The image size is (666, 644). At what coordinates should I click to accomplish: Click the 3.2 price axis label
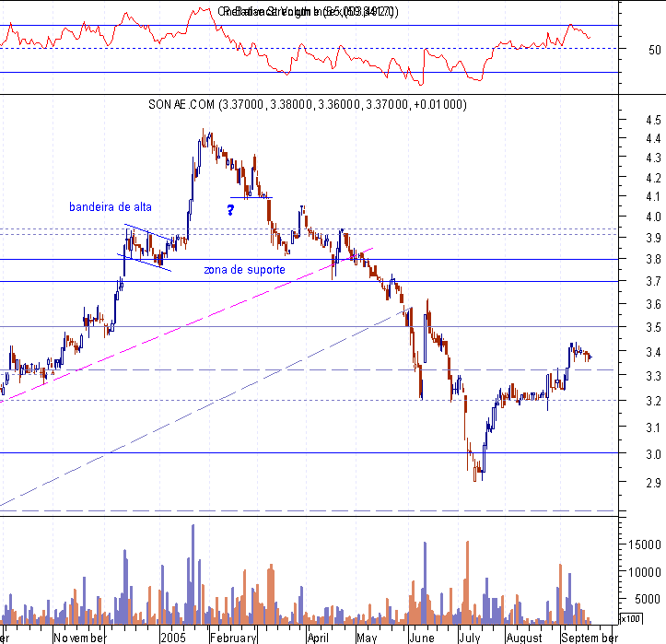[653, 401]
